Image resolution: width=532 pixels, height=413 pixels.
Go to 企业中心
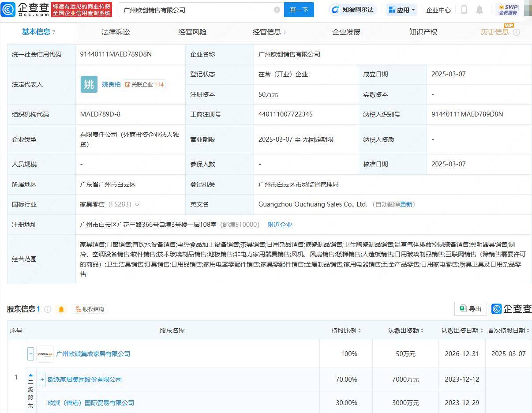[438, 10]
